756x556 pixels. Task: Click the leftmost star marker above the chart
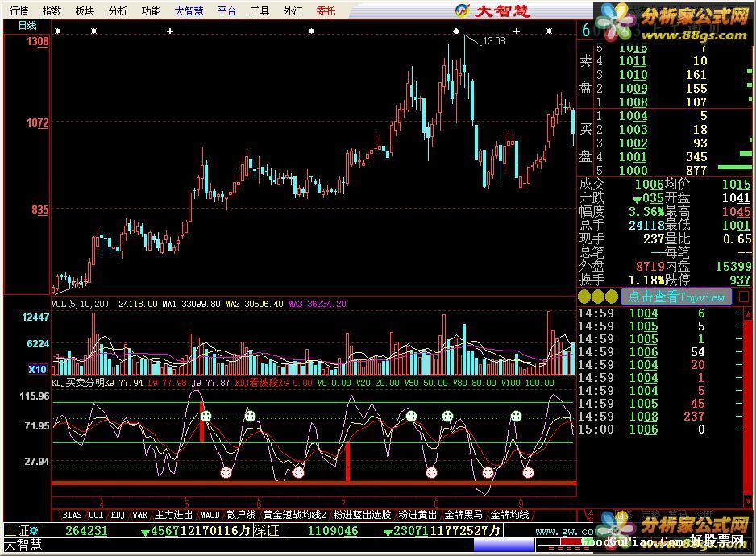pos(58,31)
